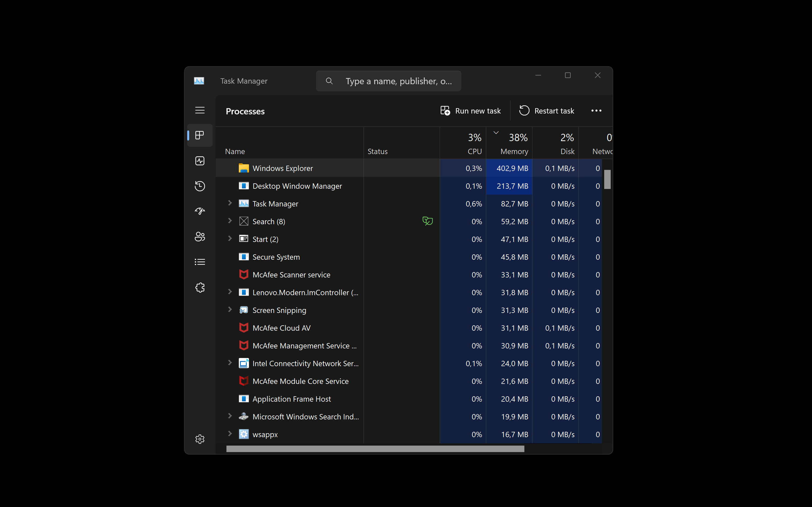The width and height of the screenshot is (812, 507).
Task: Expand the Search (8) process group
Action: [230, 221]
